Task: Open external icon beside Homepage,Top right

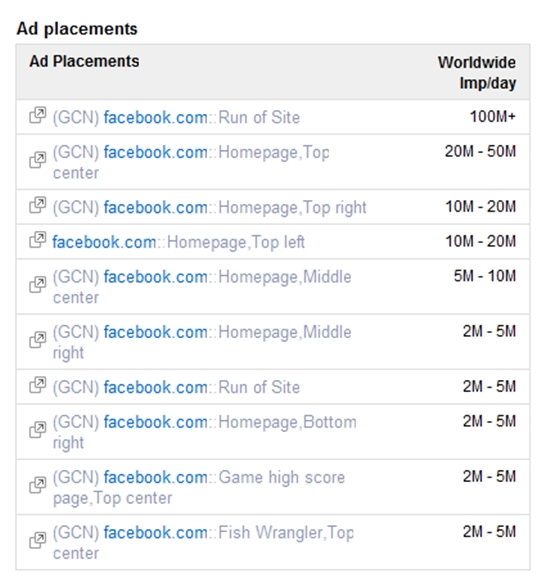Action: 38,205
